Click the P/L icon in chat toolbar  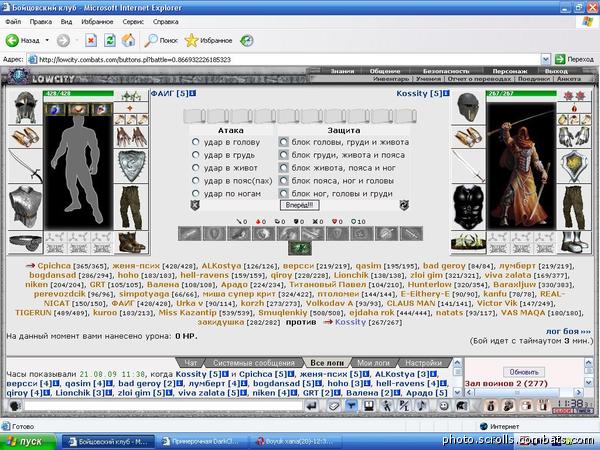(x=404, y=405)
